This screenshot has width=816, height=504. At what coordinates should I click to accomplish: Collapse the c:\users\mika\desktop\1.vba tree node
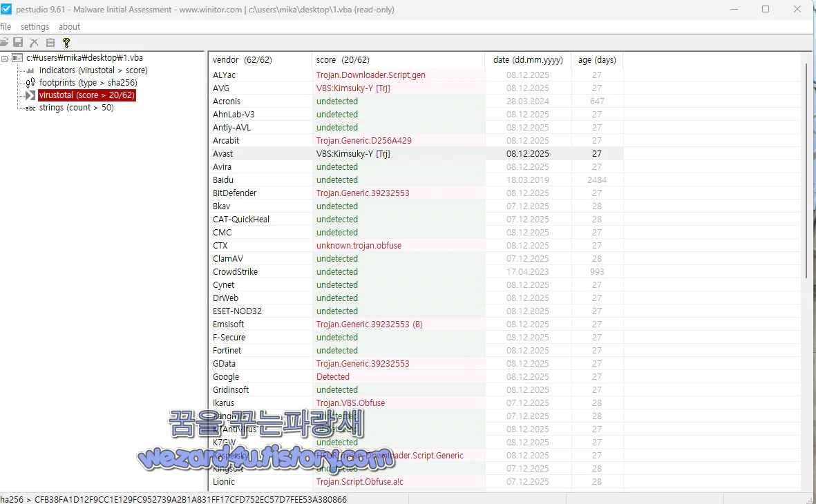point(4,57)
